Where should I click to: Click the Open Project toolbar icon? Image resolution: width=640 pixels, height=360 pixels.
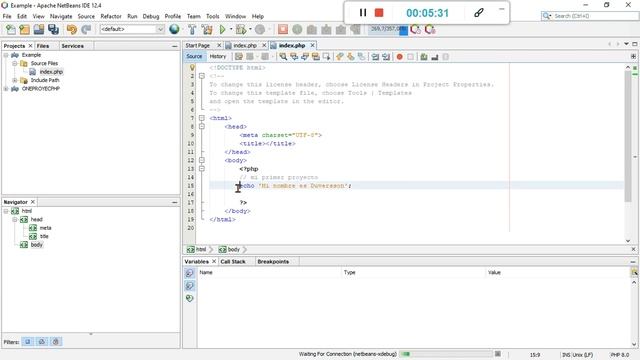[39, 29]
